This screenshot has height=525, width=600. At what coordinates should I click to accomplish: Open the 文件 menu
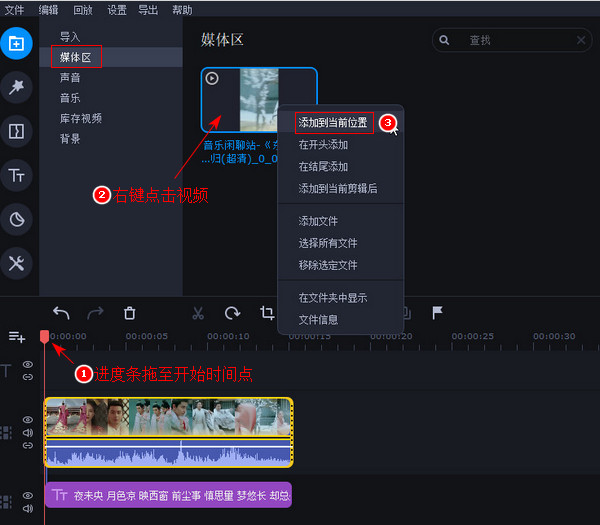(14, 9)
